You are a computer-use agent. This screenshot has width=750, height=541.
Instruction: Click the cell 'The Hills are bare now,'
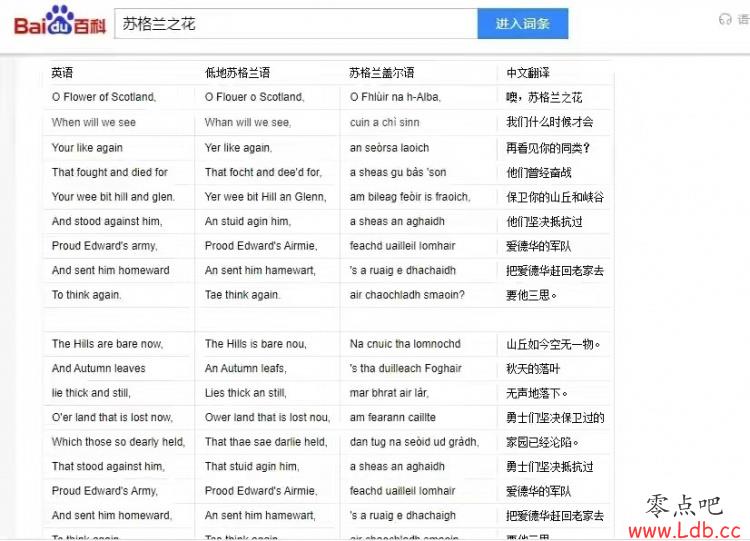(107, 344)
